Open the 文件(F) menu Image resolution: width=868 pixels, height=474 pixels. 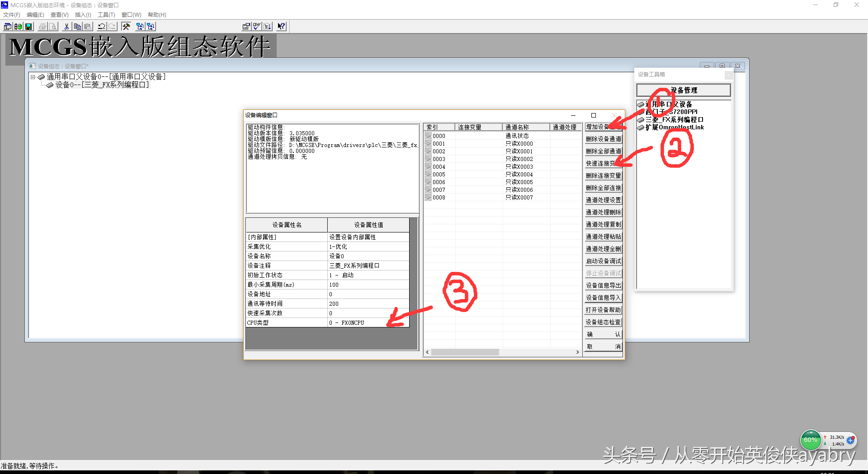12,15
